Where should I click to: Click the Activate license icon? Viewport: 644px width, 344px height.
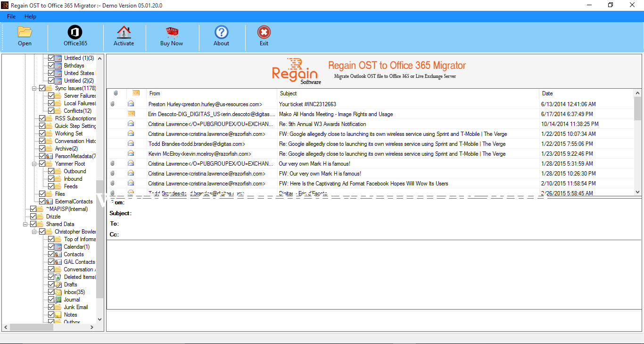click(x=124, y=32)
